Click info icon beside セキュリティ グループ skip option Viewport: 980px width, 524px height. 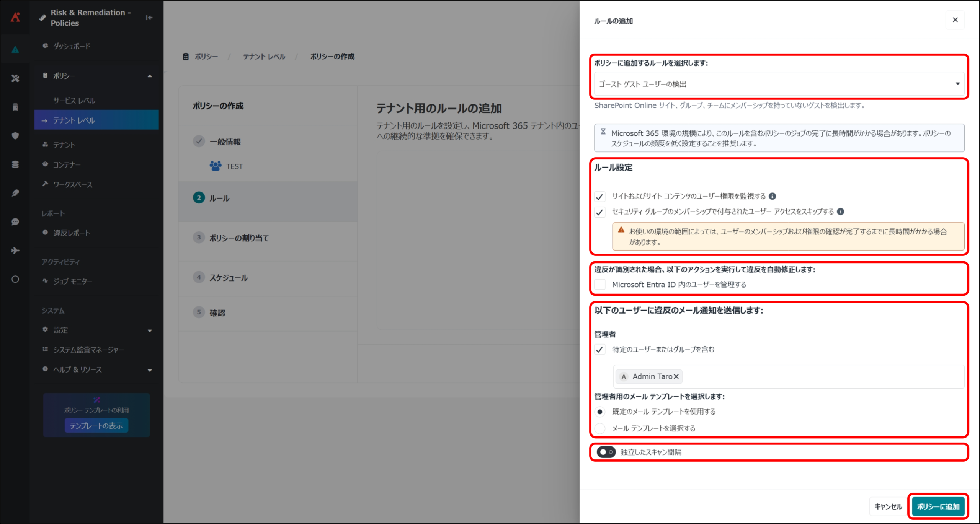point(840,212)
